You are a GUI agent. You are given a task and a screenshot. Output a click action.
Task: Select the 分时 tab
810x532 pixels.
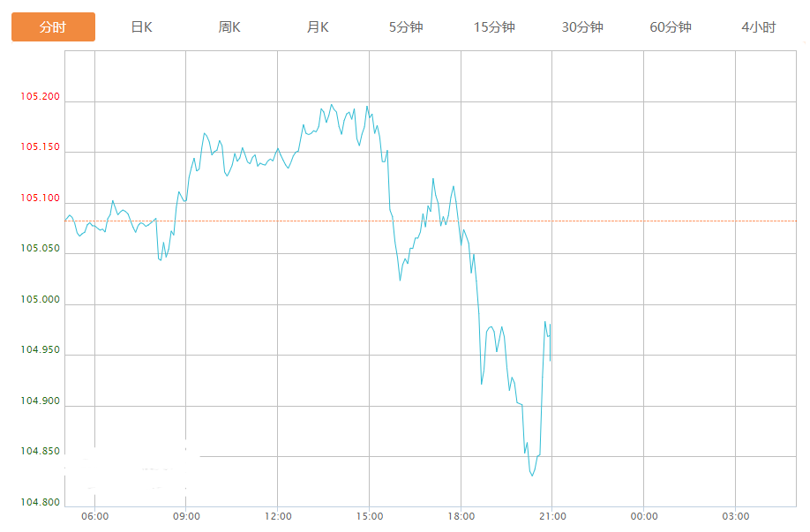click(x=53, y=27)
